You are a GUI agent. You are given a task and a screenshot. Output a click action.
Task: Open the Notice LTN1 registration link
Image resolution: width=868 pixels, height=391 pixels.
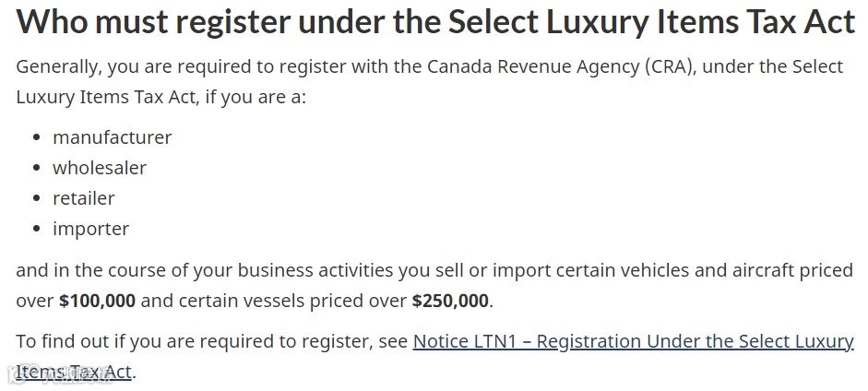tap(633, 341)
